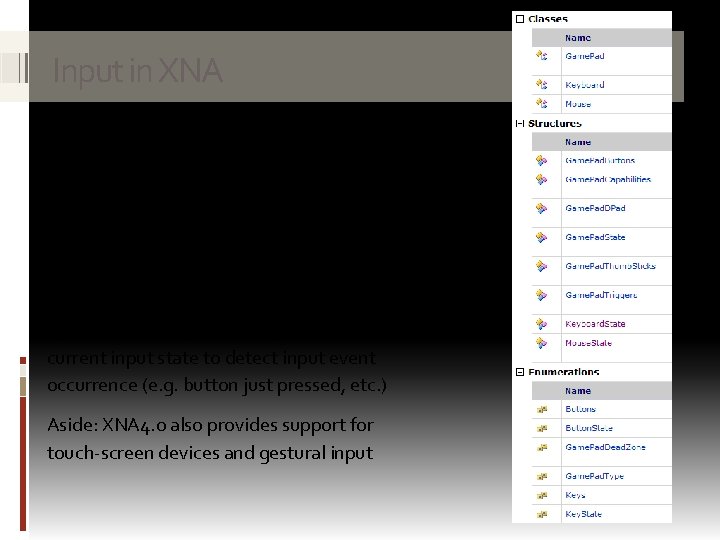The width and height of the screenshot is (720, 540).
Task: Open the Keys enumeration link
Action: click(x=575, y=495)
